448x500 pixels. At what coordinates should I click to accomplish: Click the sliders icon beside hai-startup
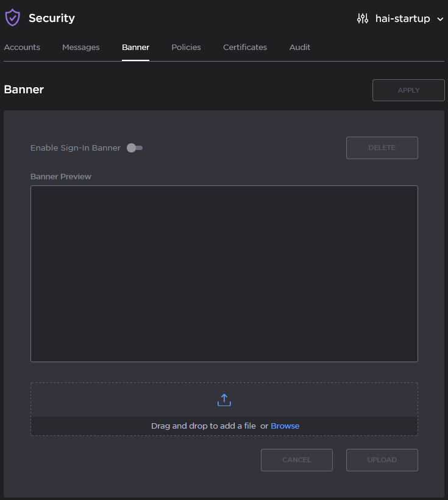(363, 18)
